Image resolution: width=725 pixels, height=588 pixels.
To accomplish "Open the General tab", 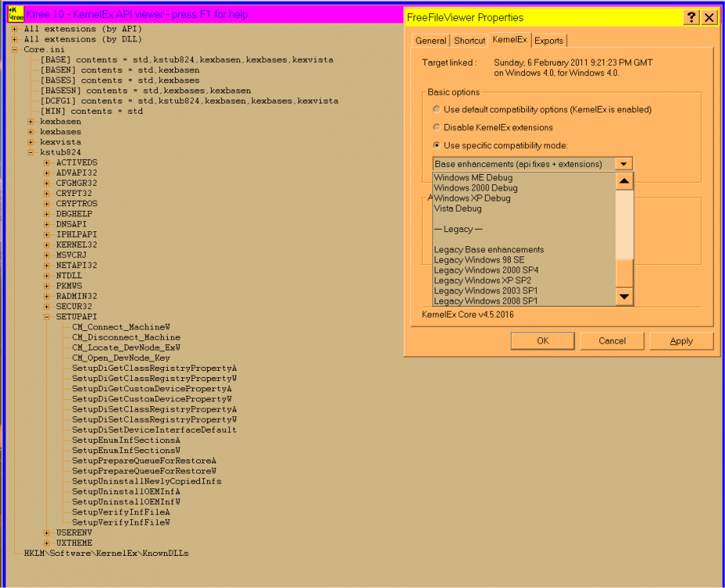I will pyautogui.click(x=431, y=41).
